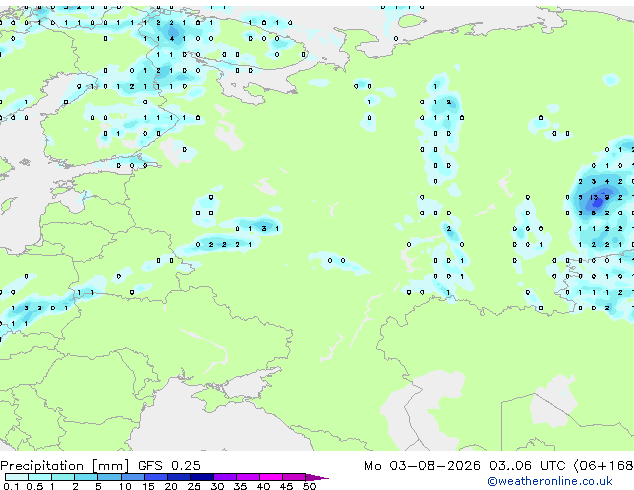Select the 1–2 mm legend color box
The image size is (634, 490).
(x=63, y=477)
